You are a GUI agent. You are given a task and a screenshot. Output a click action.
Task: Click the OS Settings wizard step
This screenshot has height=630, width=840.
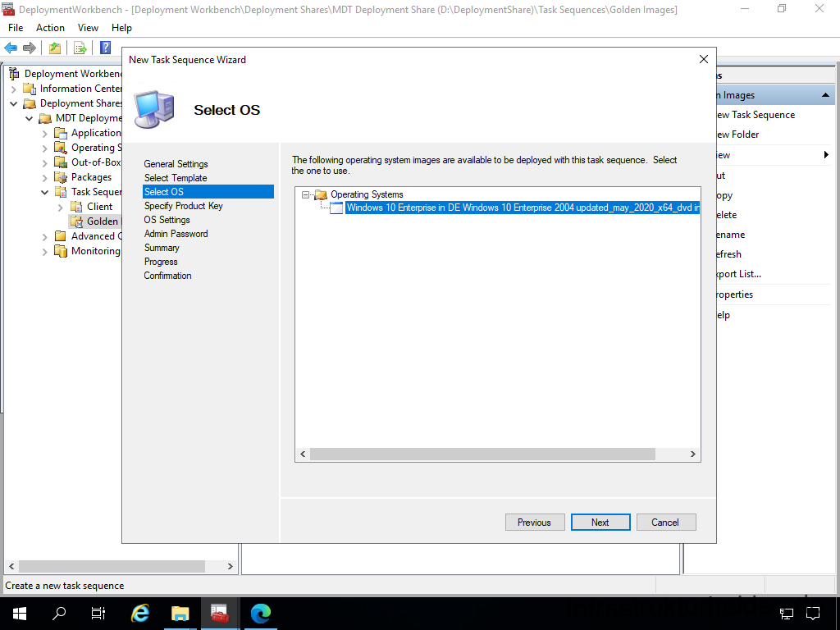[x=167, y=220]
